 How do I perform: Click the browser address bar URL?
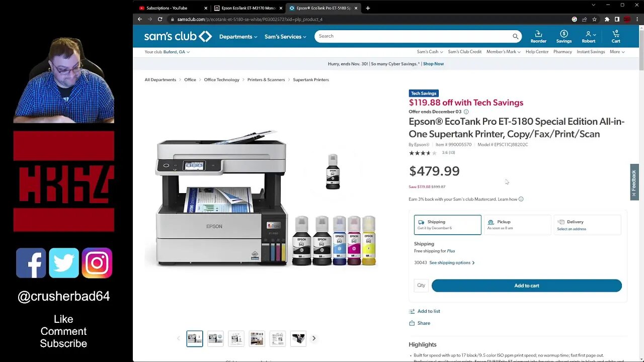pos(250,19)
